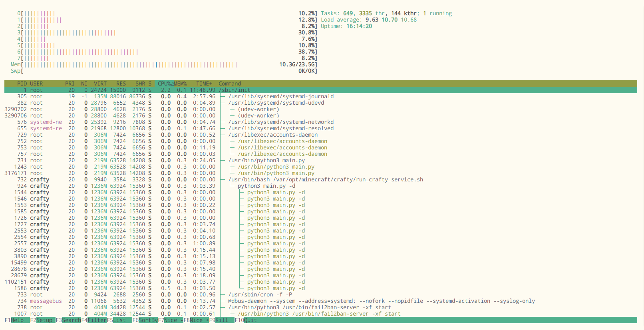
Task: Select the dbus-daemon messagebus process row
Action: [321, 301]
